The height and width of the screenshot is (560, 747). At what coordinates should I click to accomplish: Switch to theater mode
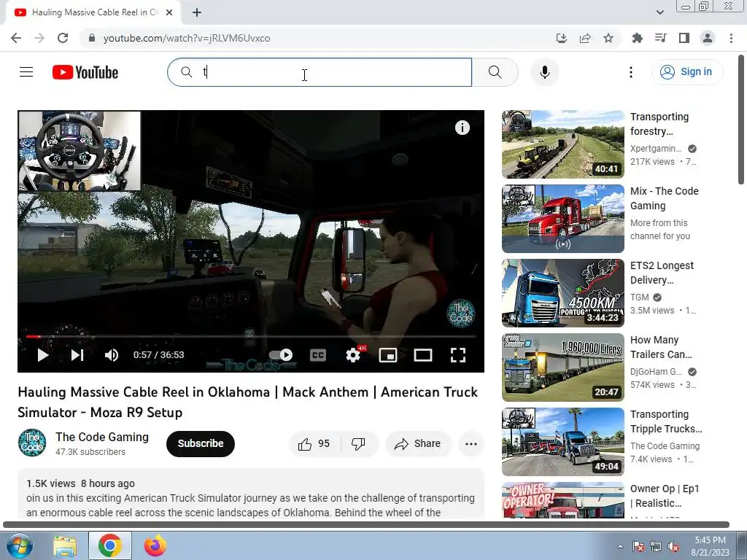tap(423, 355)
